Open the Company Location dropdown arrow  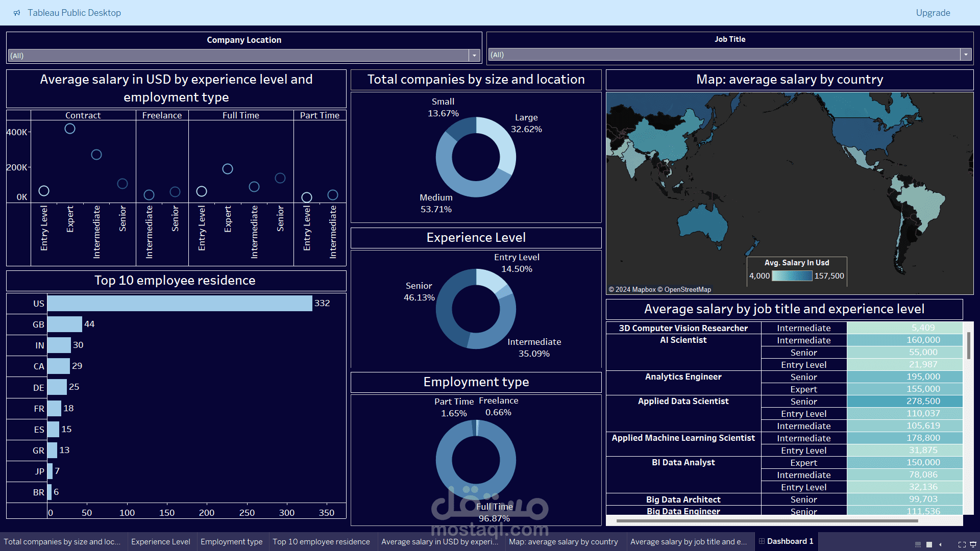(475, 56)
